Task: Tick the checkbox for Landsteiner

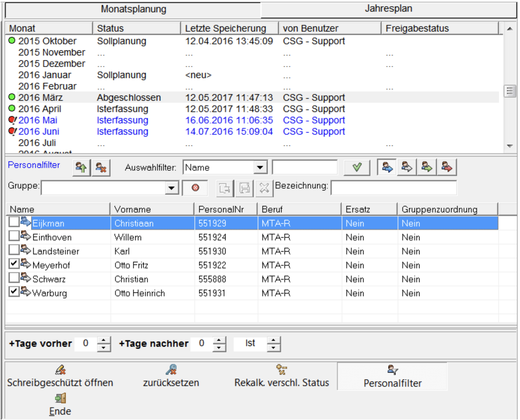Action: tap(14, 249)
